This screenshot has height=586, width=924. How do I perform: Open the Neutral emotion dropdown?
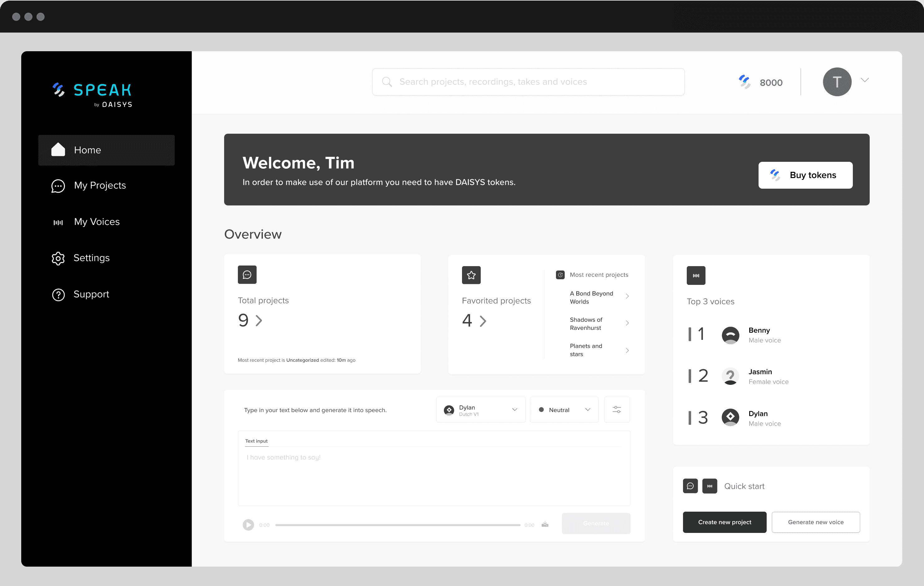[x=564, y=410]
